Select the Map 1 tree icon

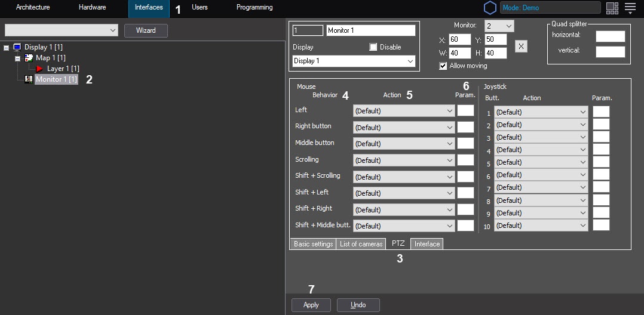tap(29, 58)
